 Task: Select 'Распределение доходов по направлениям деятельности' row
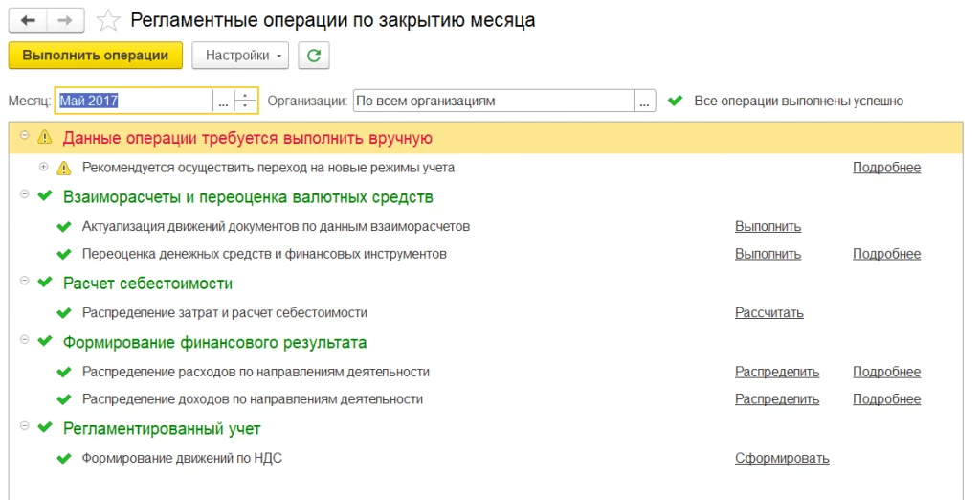pos(253,399)
